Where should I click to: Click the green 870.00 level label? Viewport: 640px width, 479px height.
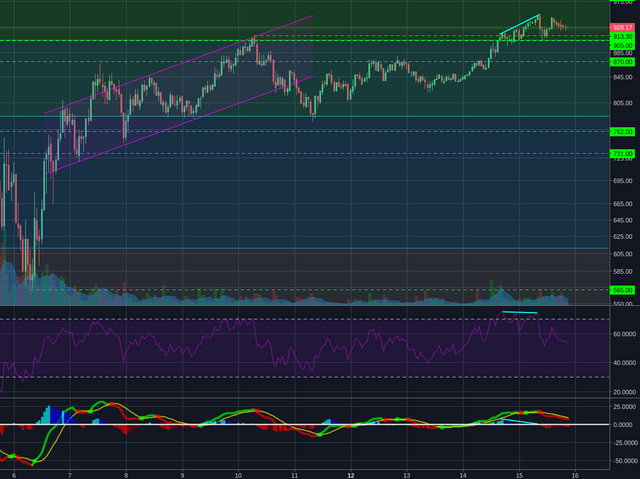click(622, 62)
